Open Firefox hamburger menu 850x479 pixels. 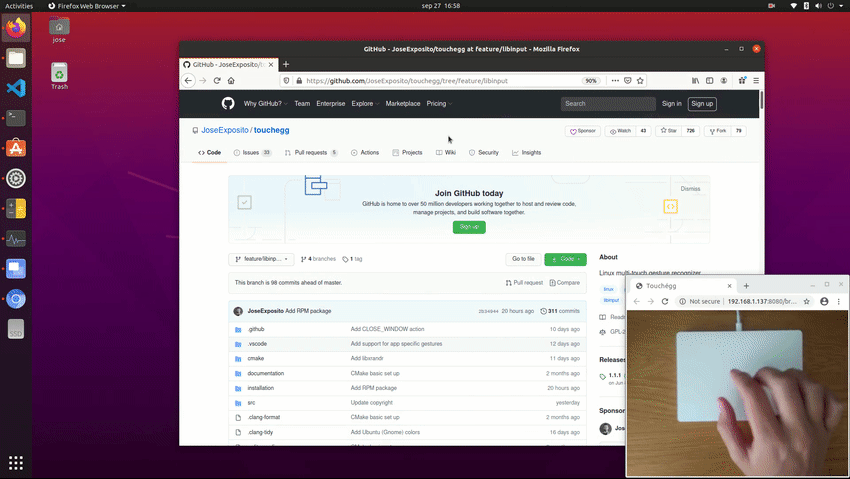click(756, 81)
